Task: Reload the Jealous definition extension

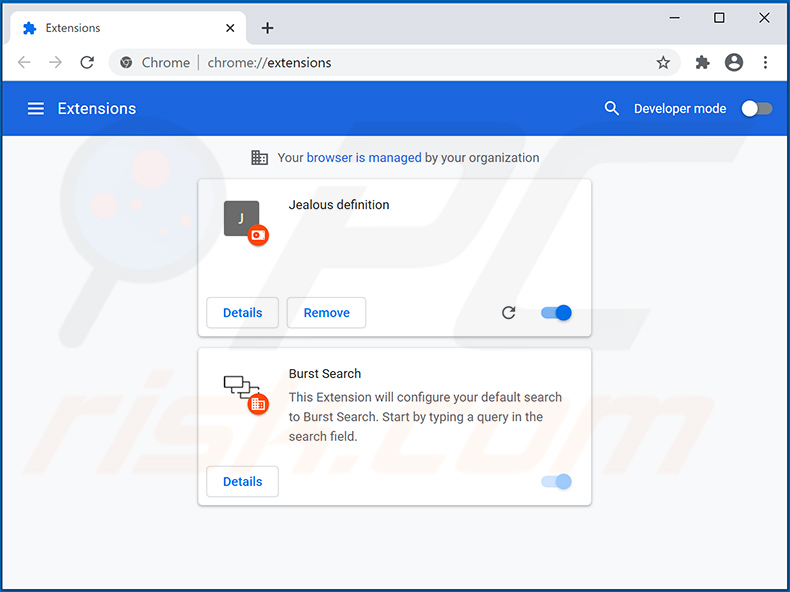Action: (x=508, y=313)
